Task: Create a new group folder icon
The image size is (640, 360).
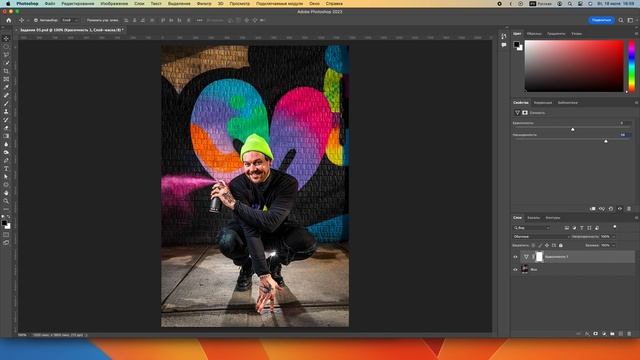Action: click(612, 333)
